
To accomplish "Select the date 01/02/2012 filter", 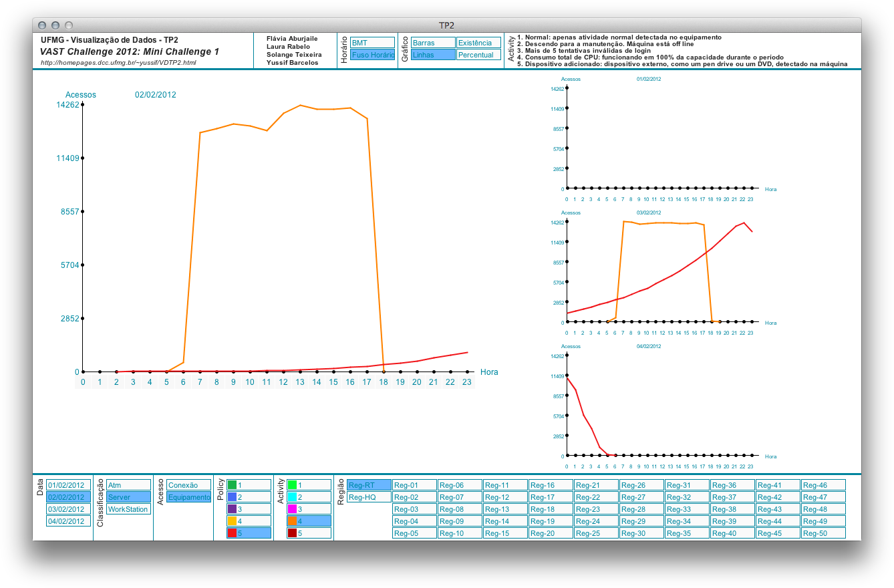I will 68,485.
